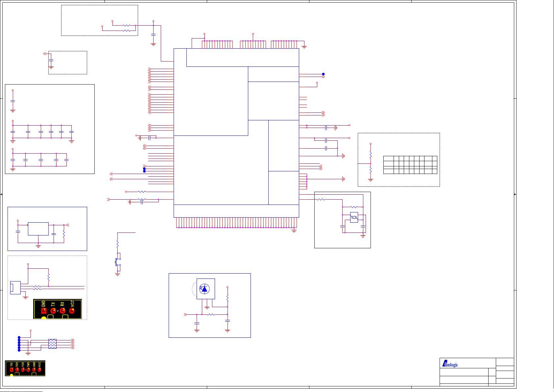This screenshot has height=392, width=554.
Task: Select the main IC block outline
Action: 236,132
